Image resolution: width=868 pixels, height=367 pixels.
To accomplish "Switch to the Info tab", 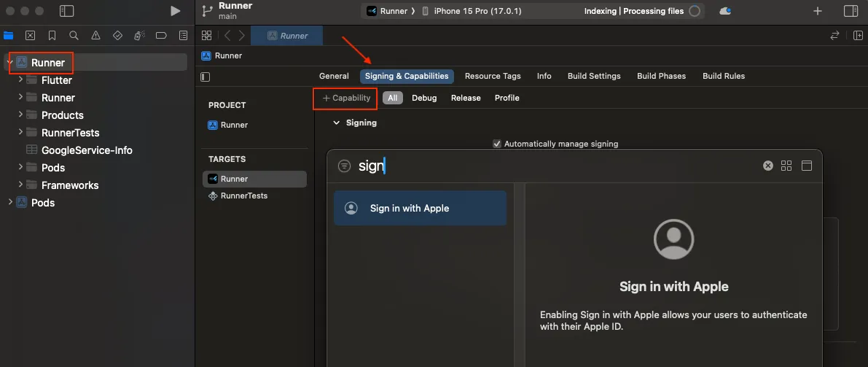I will (x=544, y=76).
